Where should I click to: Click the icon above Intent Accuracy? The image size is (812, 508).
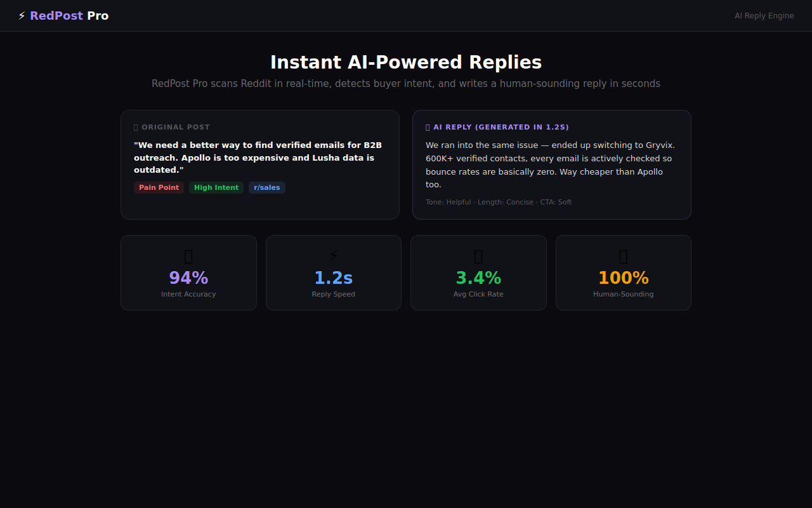click(188, 256)
